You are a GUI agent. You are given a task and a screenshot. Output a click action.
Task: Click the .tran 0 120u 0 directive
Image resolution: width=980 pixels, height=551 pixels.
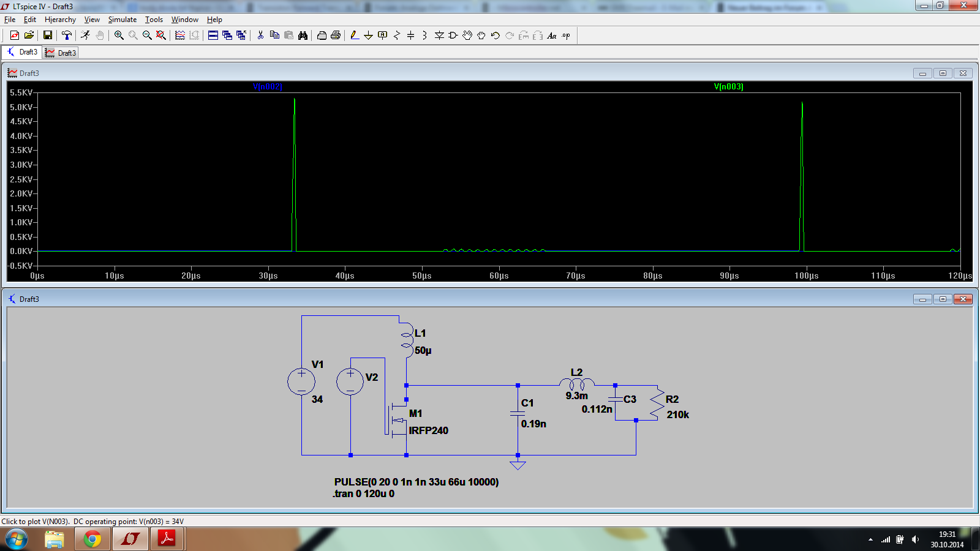coord(364,493)
